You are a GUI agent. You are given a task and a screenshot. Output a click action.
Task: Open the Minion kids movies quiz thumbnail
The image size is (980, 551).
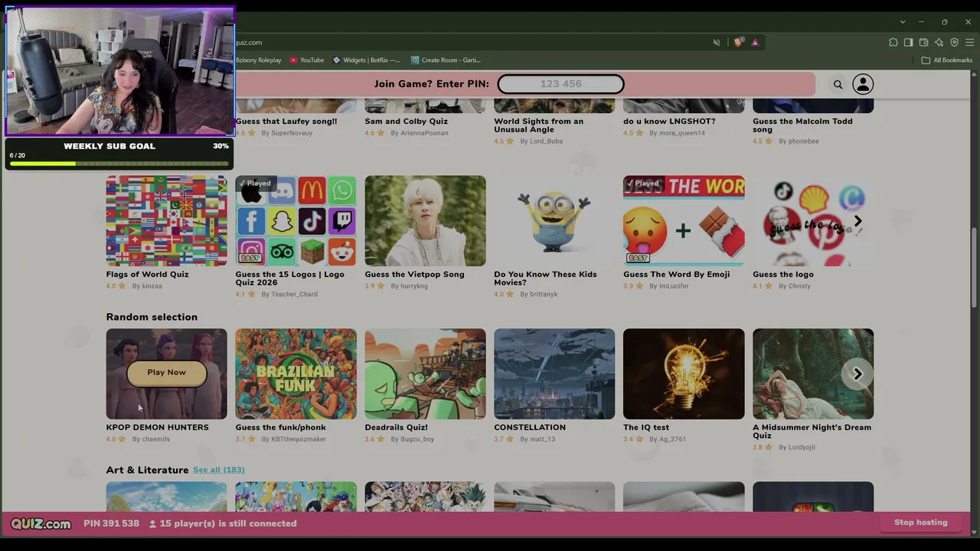click(x=554, y=221)
